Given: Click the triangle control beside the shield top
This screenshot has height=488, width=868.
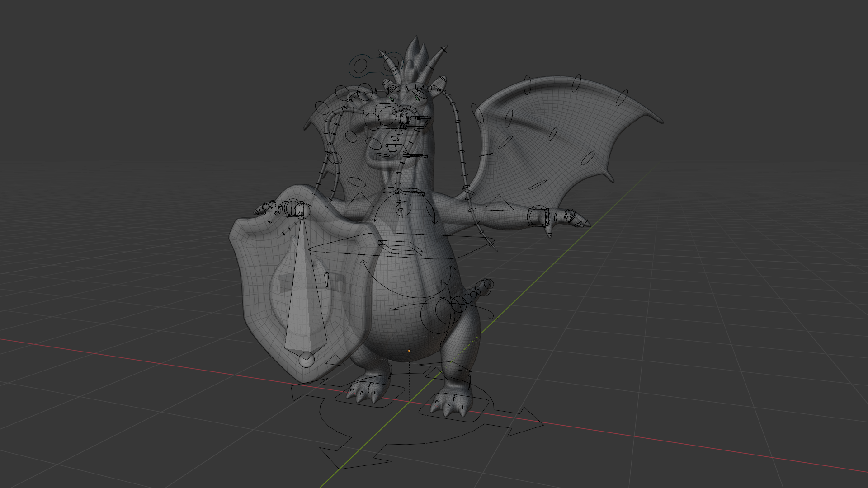Looking at the screenshot, I should point(360,199).
